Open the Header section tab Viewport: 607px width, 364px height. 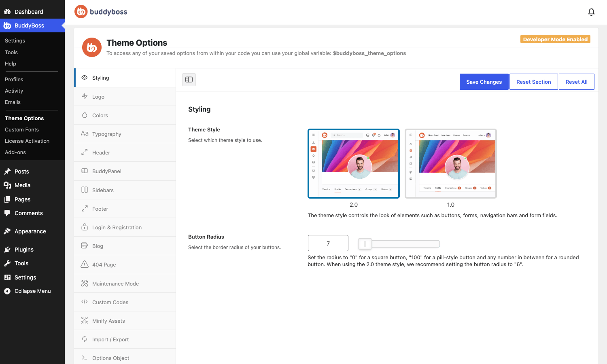click(x=125, y=152)
